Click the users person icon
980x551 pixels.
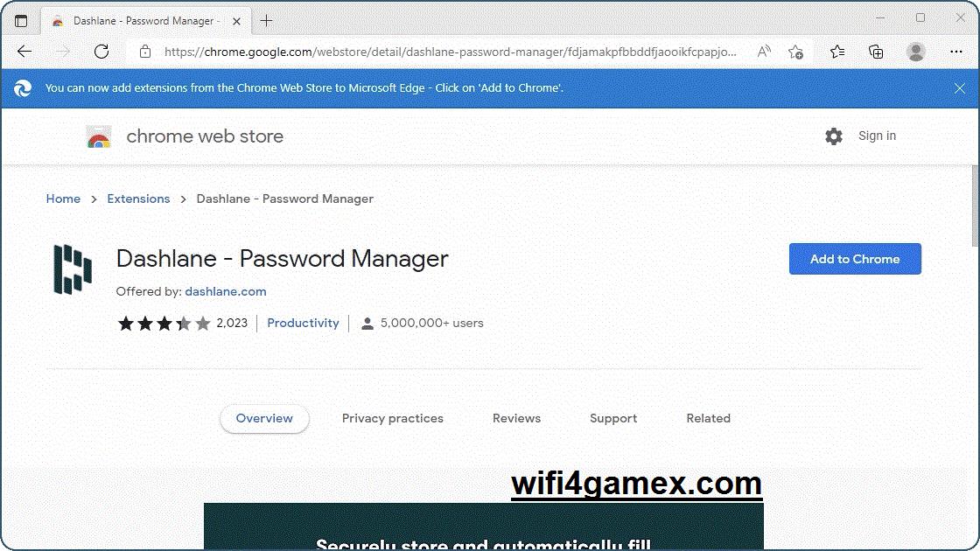pyautogui.click(x=367, y=324)
